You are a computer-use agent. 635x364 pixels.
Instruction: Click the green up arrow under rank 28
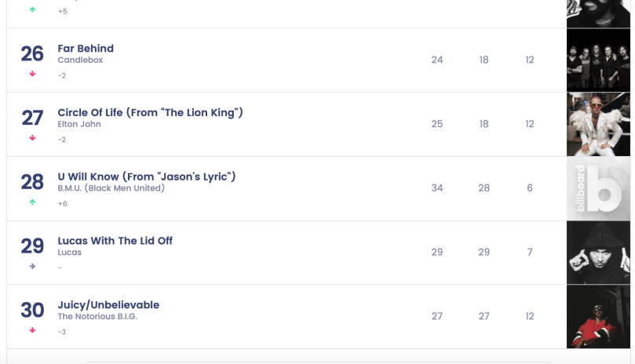pos(32,202)
